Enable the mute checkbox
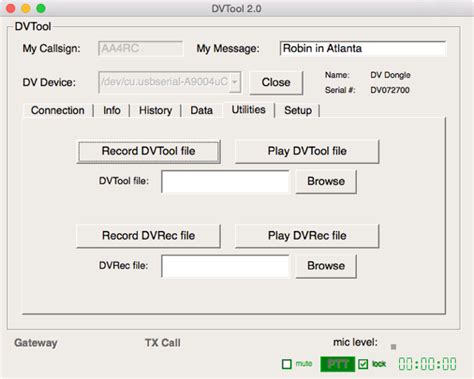This screenshot has width=474, height=379. click(287, 364)
